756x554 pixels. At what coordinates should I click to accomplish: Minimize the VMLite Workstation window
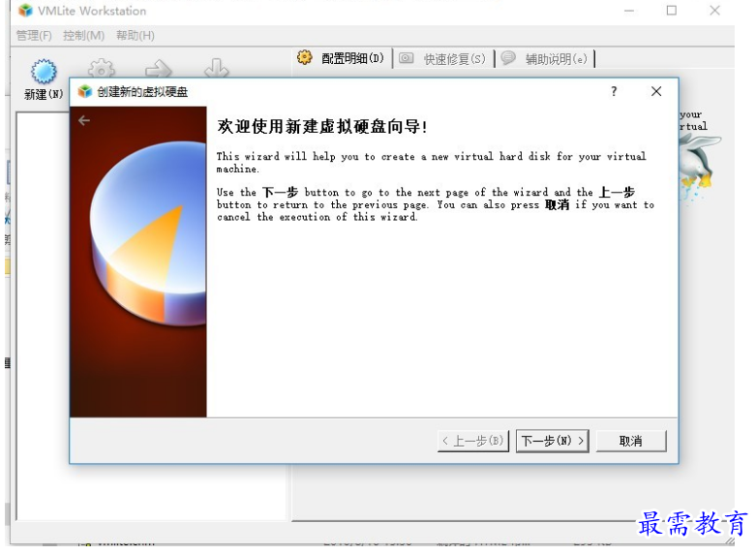tap(629, 11)
